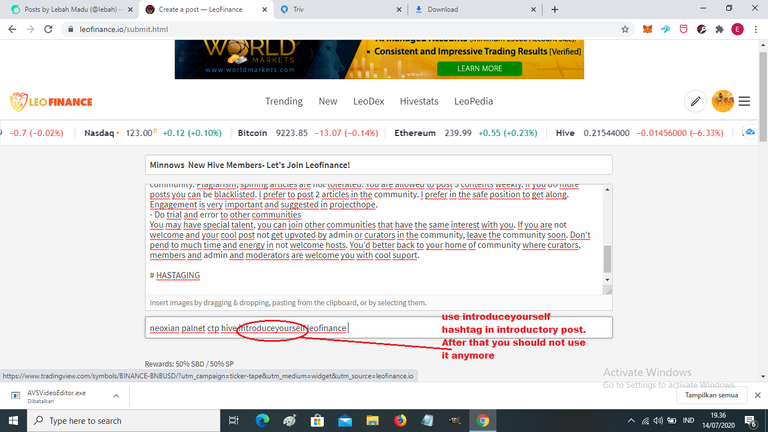Open Microsoft Store taskbar icon

pos(317,421)
